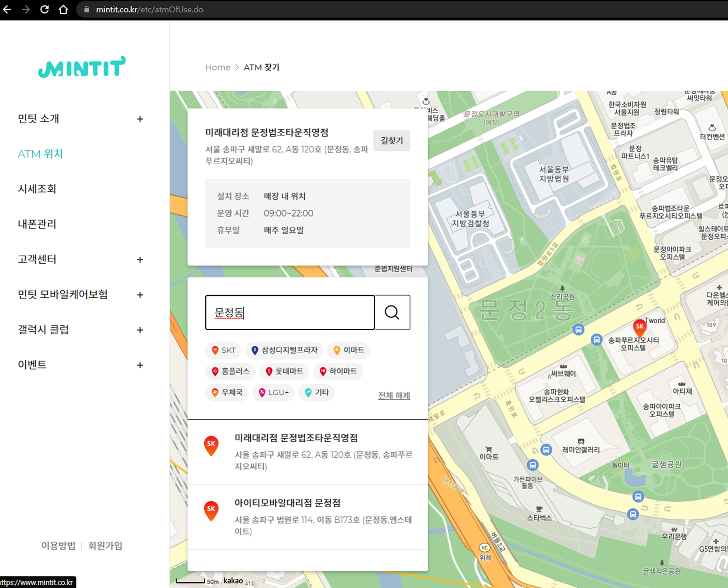Screen dimensions: 728x588
Task: Expand the 고객센터 menu plus sign
Action: [140, 260]
